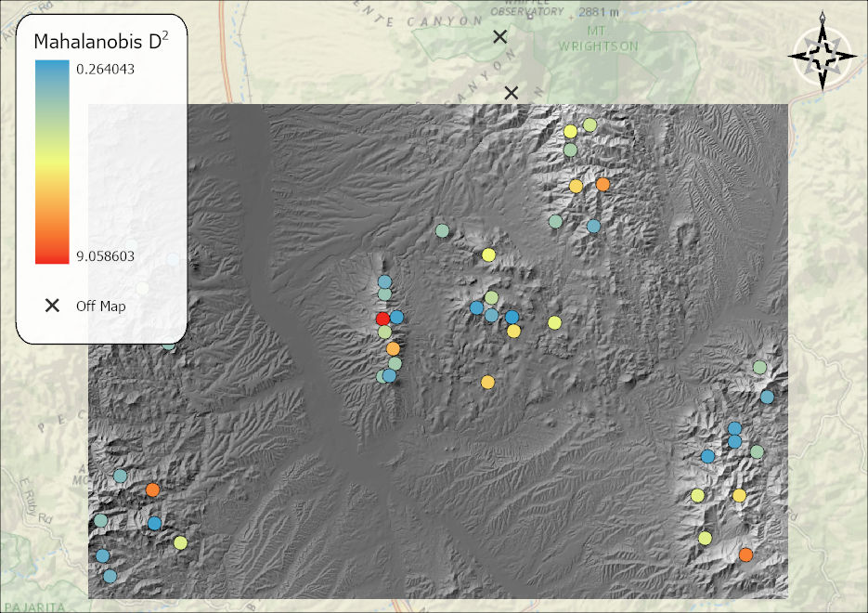Click the maximum value 9.058603
Screen dimensions: 868x613
point(105,255)
